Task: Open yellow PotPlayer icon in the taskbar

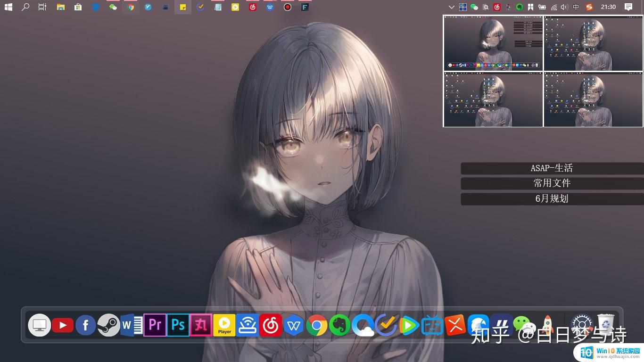Action: click(235, 7)
